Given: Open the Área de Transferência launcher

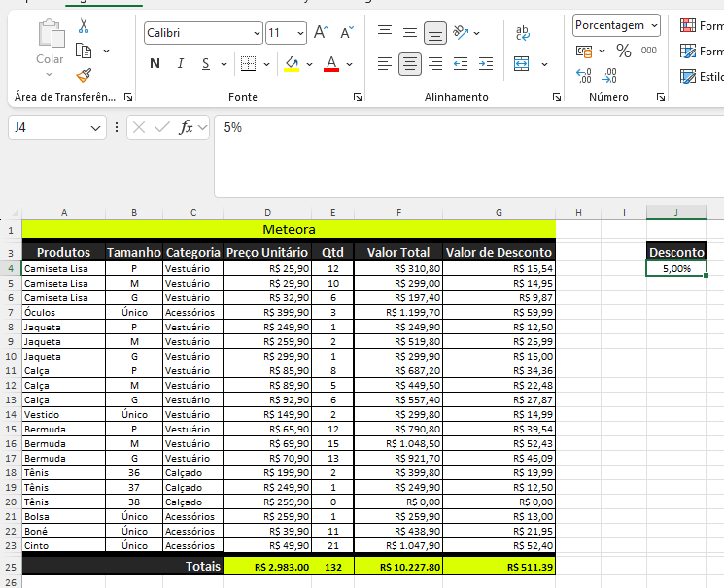Looking at the screenshot, I should coord(128,97).
